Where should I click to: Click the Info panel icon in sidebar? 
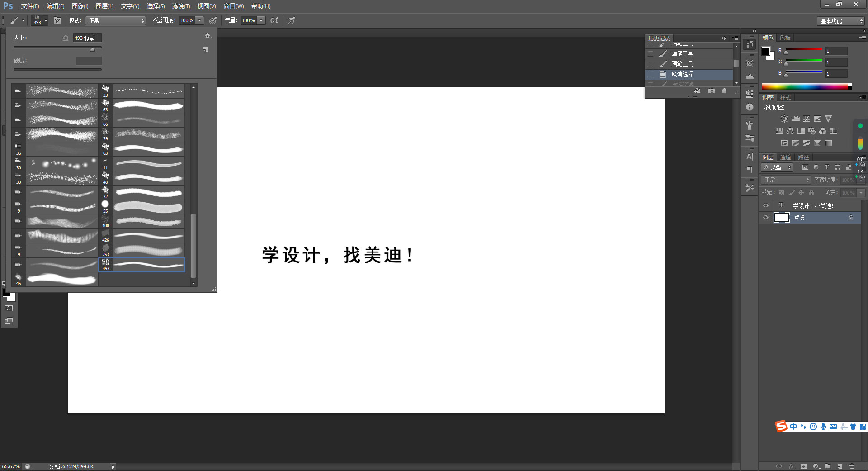click(750, 107)
